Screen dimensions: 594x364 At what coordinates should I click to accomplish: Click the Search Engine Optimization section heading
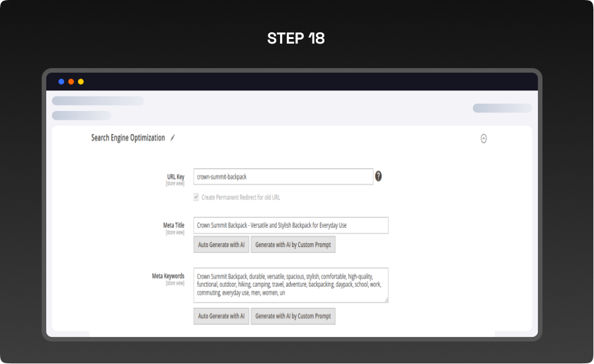(x=128, y=138)
